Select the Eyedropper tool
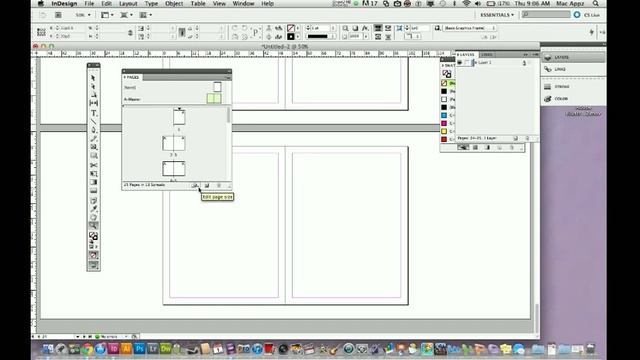 [x=93, y=209]
